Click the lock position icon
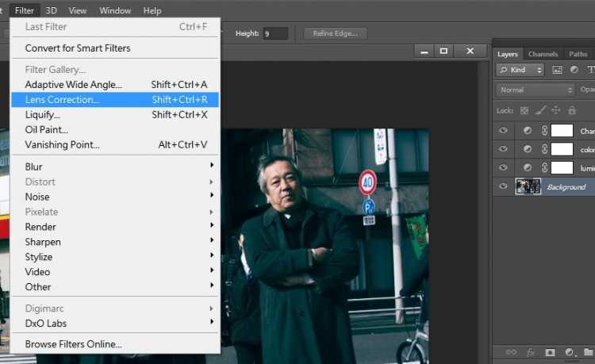Viewport: 595px width, 364px height. pos(555,110)
